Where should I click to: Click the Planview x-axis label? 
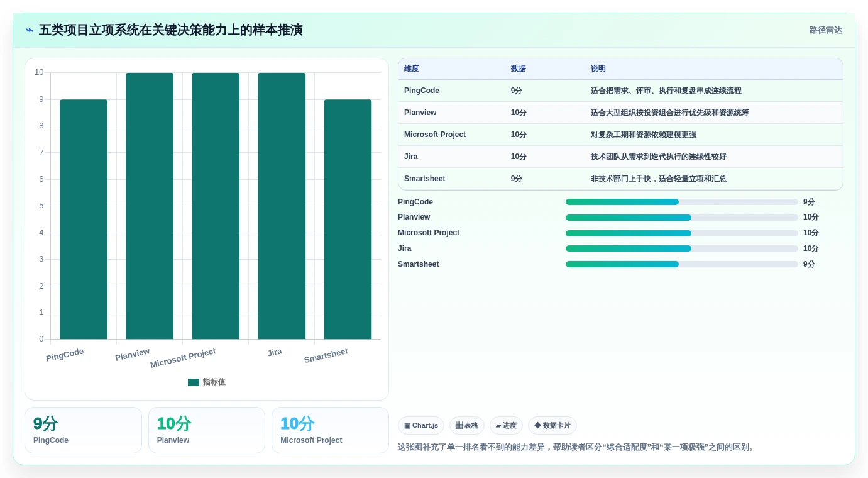coord(133,355)
